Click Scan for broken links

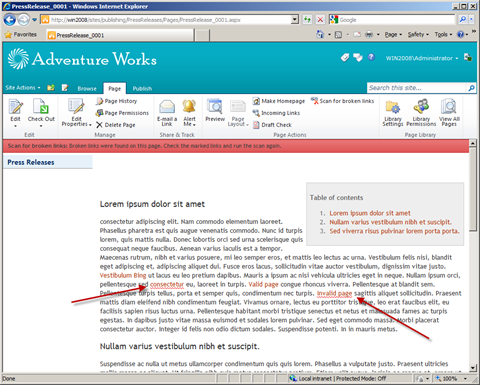(x=342, y=101)
